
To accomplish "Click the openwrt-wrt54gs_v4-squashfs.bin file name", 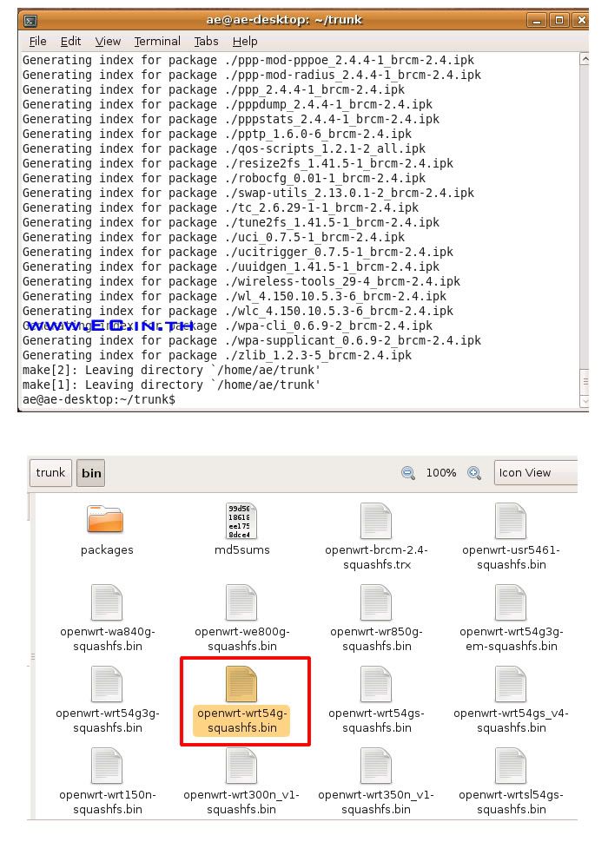I will [511, 720].
